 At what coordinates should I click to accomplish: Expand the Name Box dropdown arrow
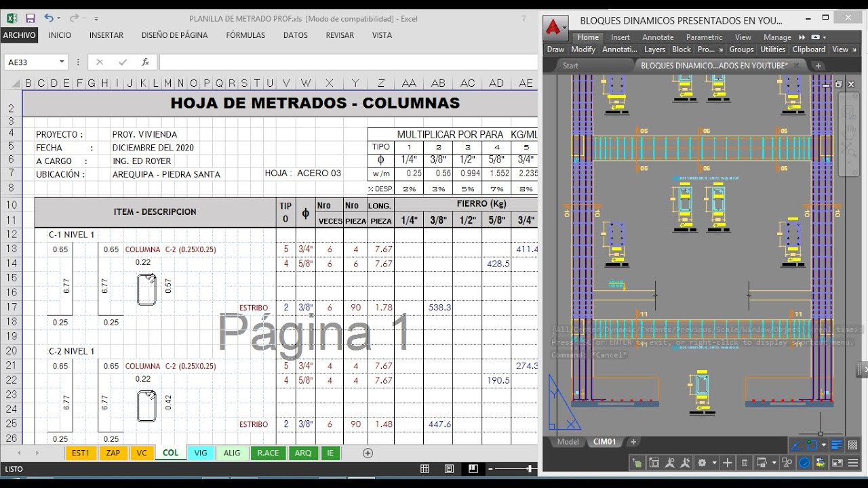(x=62, y=62)
